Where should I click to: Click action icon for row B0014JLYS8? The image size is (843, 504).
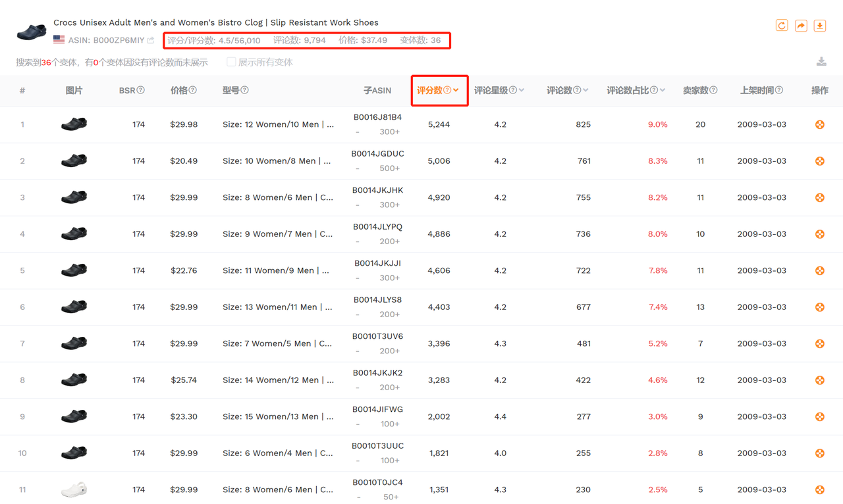tap(820, 307)
